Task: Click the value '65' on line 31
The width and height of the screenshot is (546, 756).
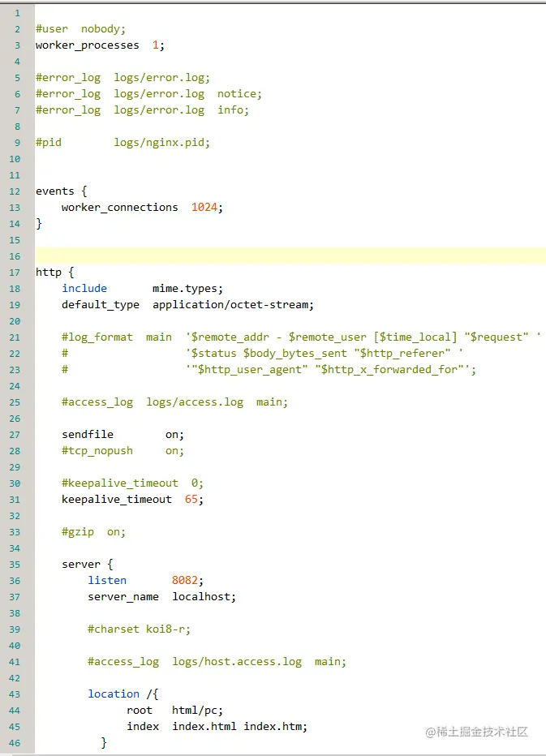Action: [x=191, y=500]
